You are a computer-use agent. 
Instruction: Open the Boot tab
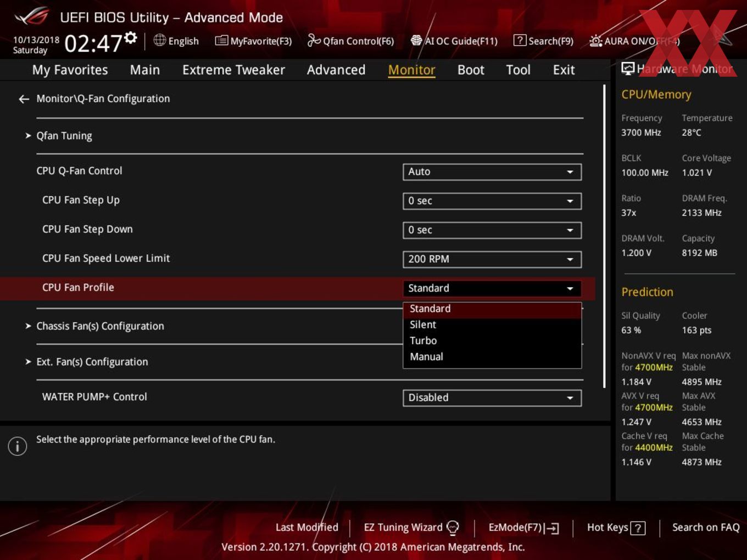[471, 70]
